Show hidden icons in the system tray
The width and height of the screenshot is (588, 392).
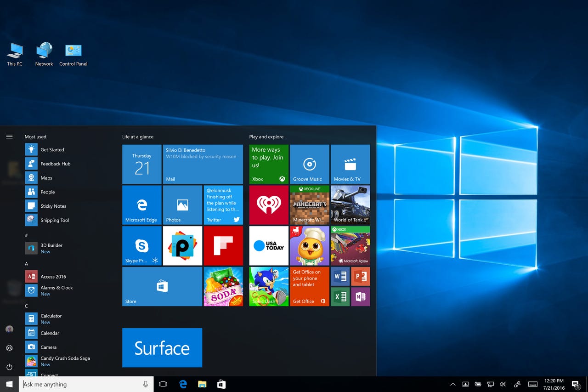[x=452, y=384]
